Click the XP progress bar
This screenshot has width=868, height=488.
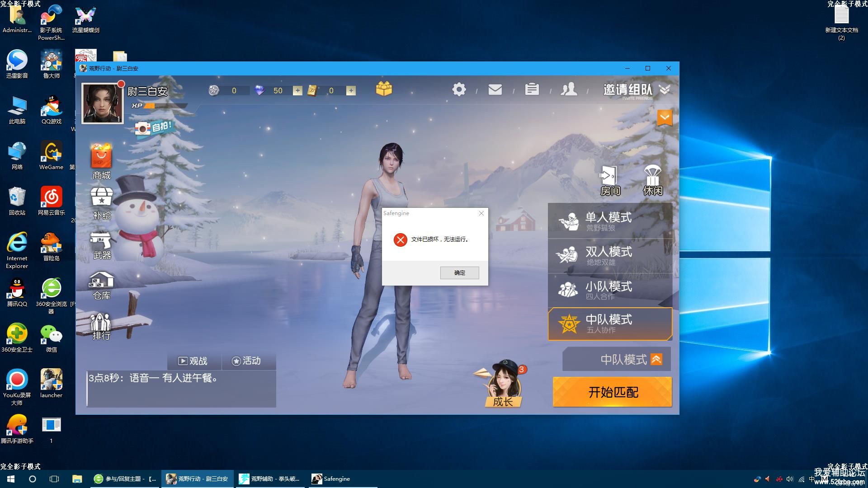pyautogui.click(x=165, y=106)
